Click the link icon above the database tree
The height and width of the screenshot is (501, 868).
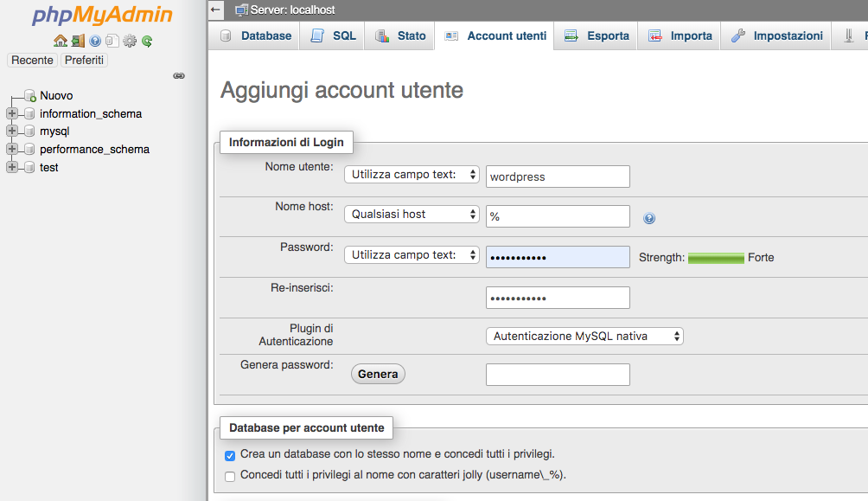pos(179,76)
